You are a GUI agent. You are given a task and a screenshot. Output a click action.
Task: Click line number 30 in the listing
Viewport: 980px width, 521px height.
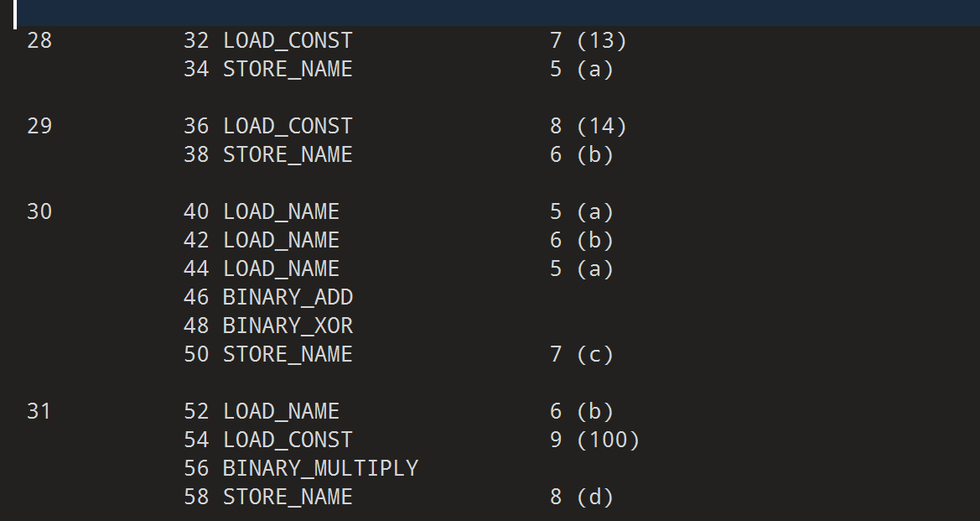pyautogui.click(x=39, y=211)
